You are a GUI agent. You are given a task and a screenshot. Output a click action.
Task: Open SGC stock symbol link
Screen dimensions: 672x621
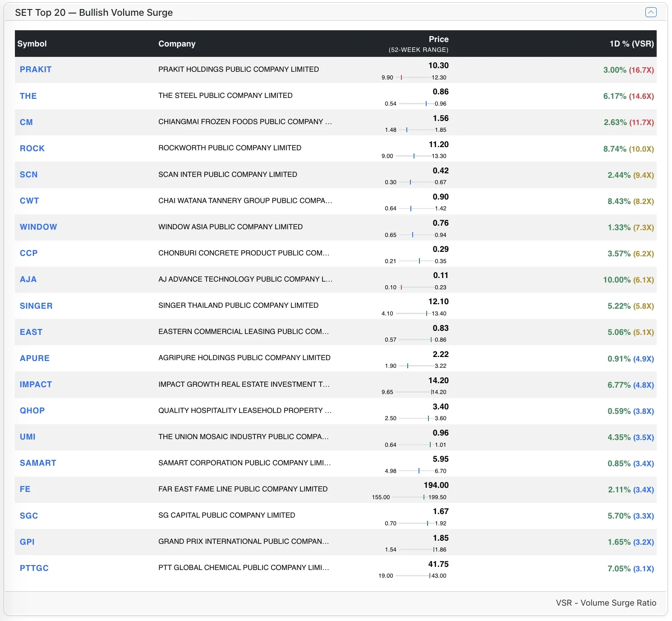(29, 515)
